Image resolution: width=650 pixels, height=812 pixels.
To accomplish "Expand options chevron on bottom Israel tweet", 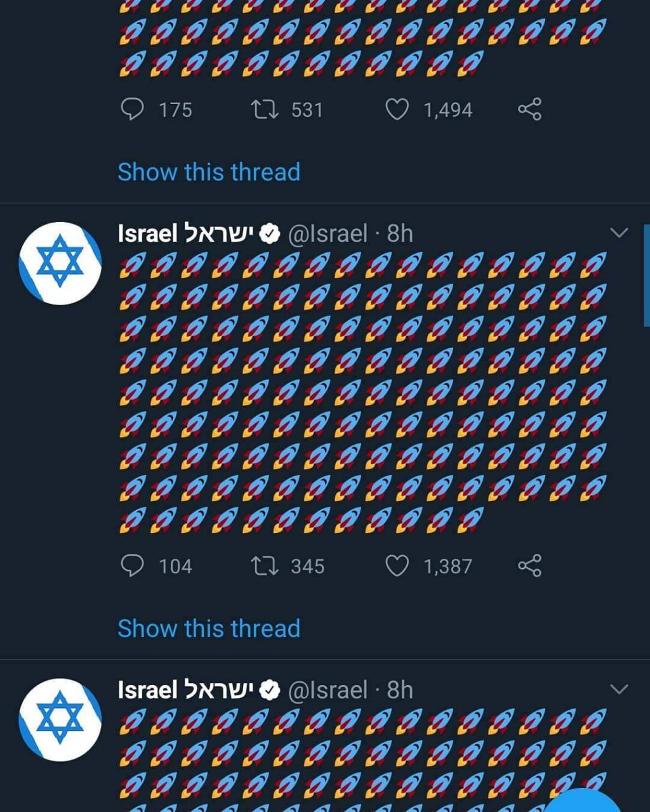I will (x=619, y=689).
